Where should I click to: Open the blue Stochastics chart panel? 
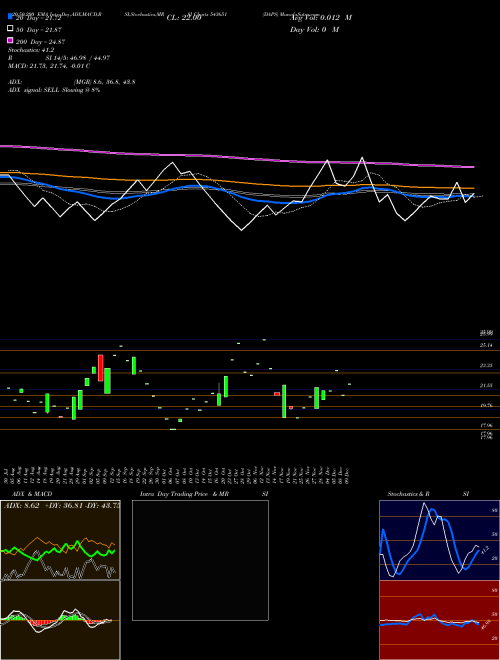(x=439, y=540)
